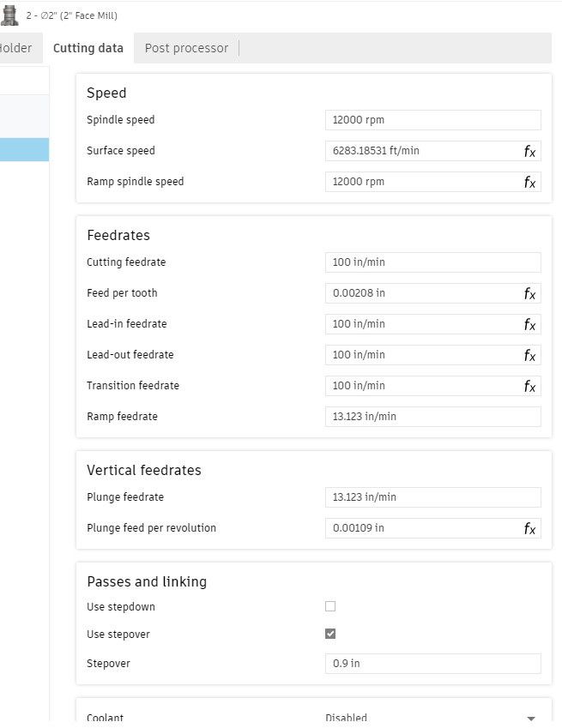Expand the Coolant dropdown arrow
562x728 pixels.
(531, 719)
